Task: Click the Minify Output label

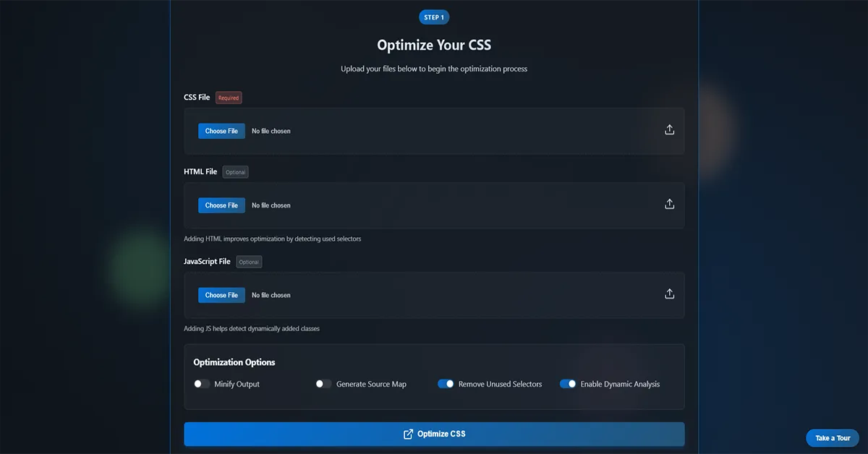Action: (237, 384)
